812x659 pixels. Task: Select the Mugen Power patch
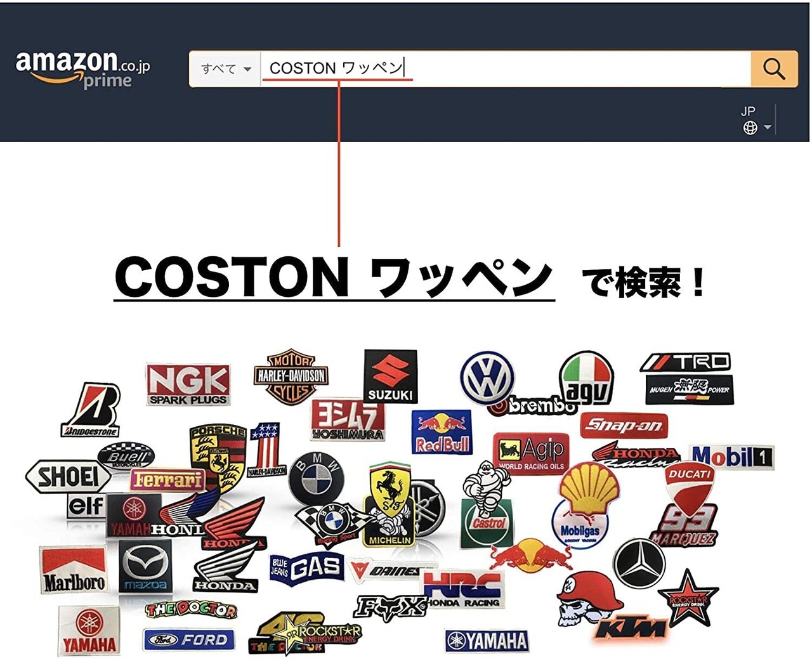click(690, 389)
